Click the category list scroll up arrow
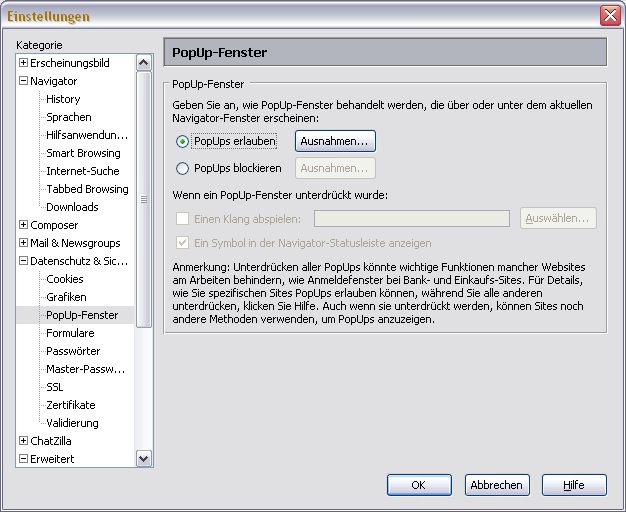The height and width of the screenshot is (512, 626). pyautogui.click(x=143, y=62)
